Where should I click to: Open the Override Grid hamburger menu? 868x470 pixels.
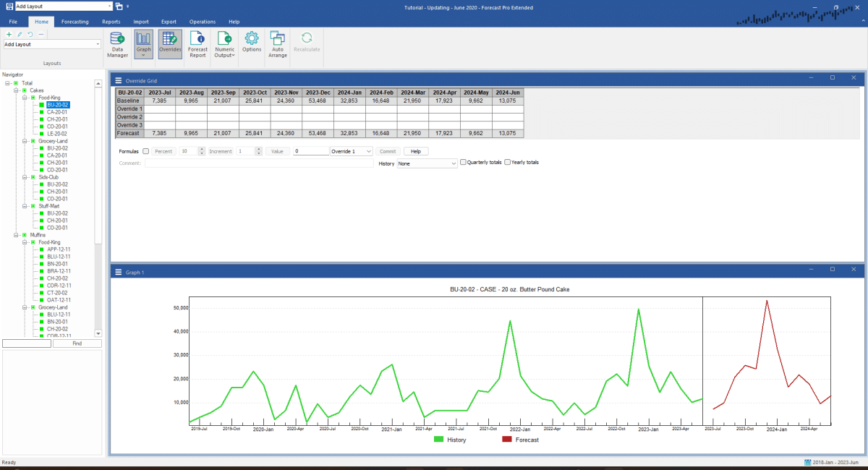pos(118,81)
